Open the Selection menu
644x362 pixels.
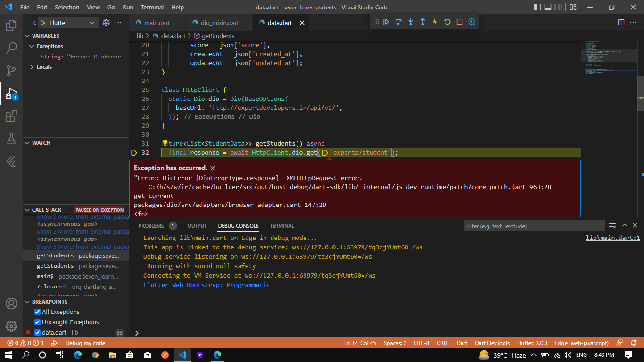pos(67,8)
